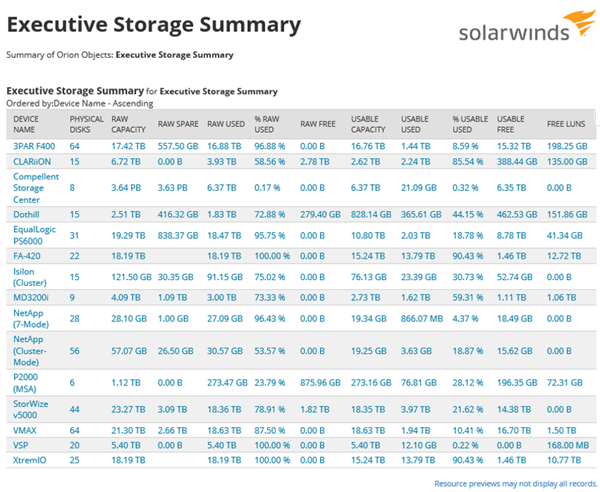Screen dimensions: 600x492
Task: Click the FA-420 device name
Action: 27,255
